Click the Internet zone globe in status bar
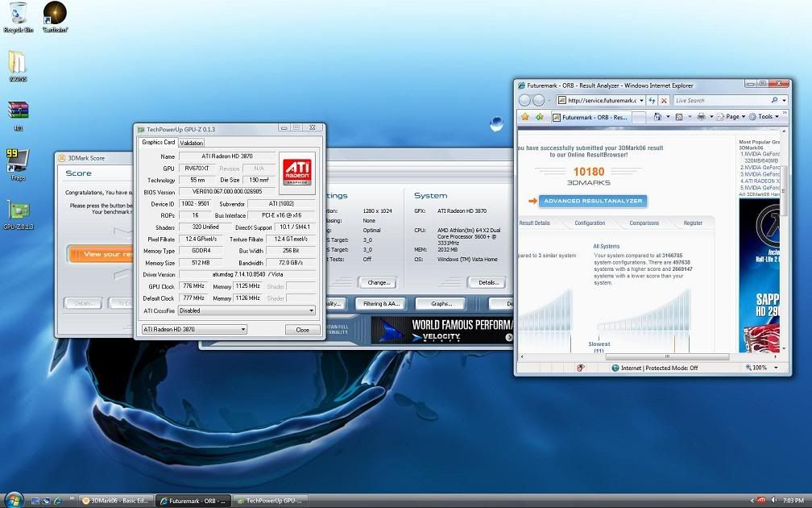 point(615,368)
